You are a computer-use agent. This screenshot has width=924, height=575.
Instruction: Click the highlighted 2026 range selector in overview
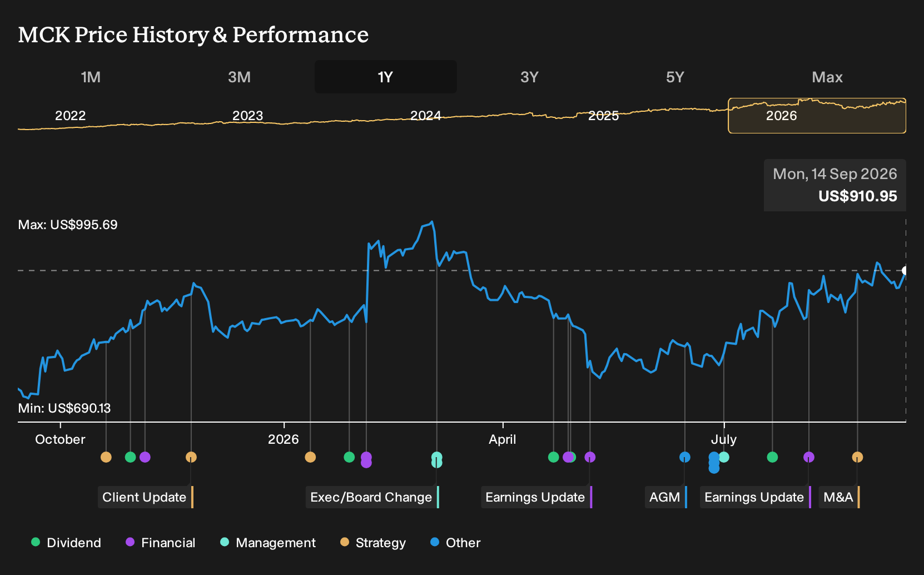[x=817, y=116]
